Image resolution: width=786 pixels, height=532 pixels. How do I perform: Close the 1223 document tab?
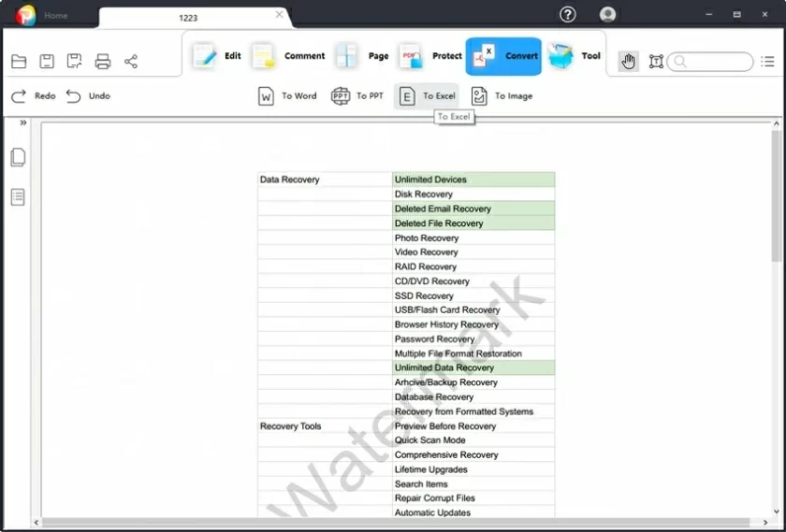[279, 15]
